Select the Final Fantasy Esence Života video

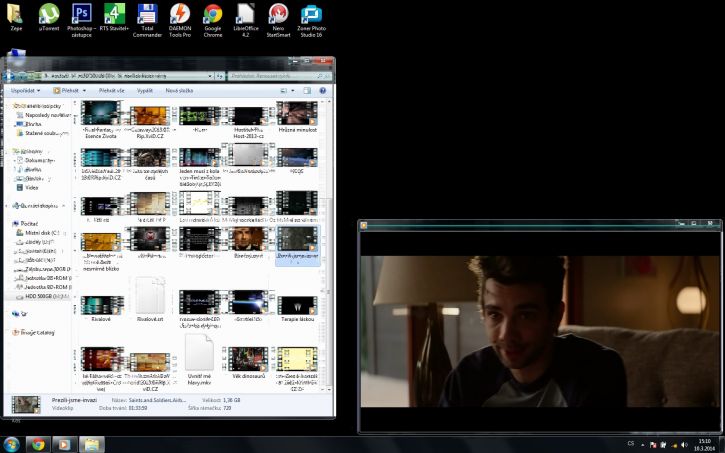(x=101, y=120)
